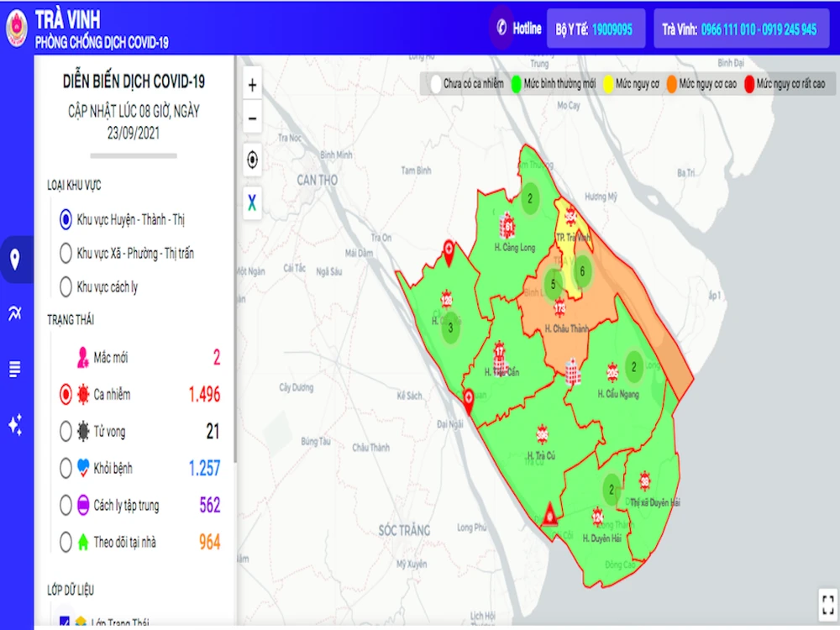
Task: Open the list view sidebar icon
Action: 15,369
